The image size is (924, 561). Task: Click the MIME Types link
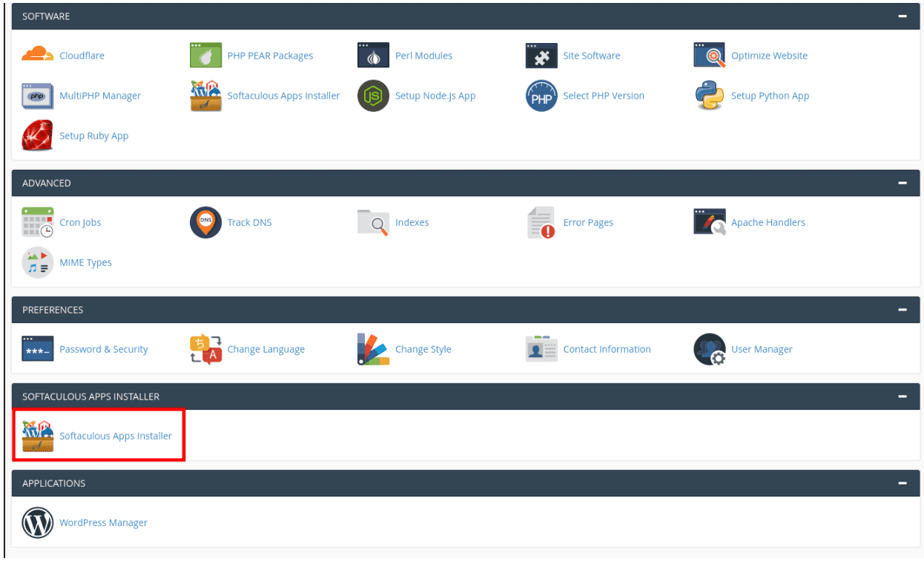[85, 262]
